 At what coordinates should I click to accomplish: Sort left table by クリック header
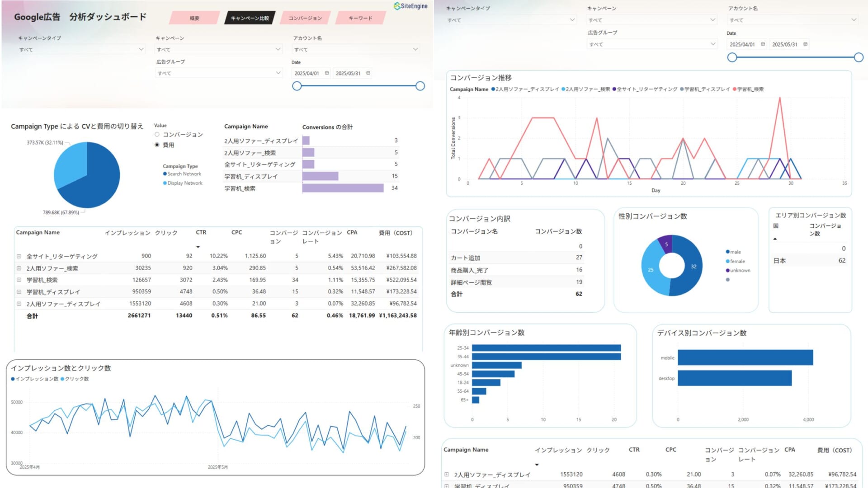(166, 233)
